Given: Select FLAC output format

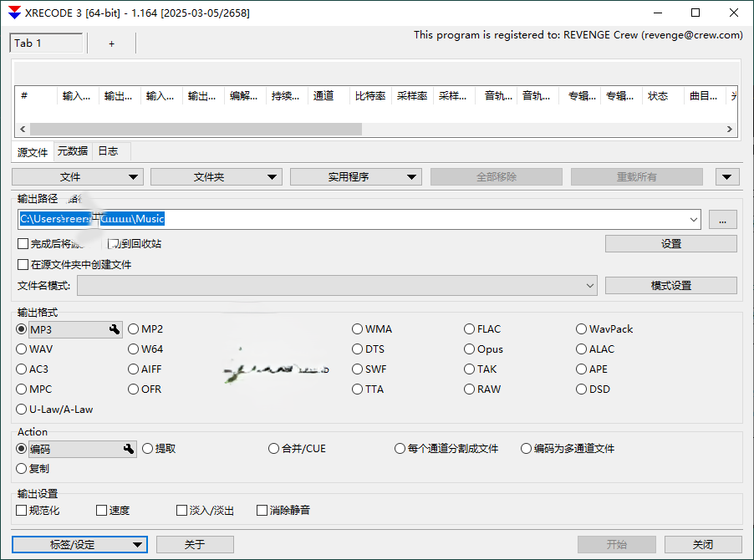Looking at the screenshot, I should click(x=482, y=329).
